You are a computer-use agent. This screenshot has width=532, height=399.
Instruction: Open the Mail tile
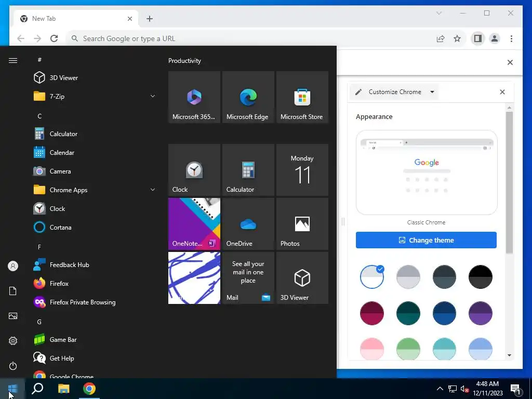point(248,278)
